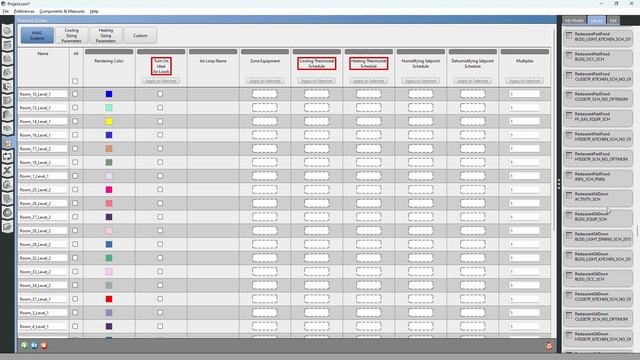Select RestaurantFastFood HTGSETP_SCH_NO_OPTIMUM library item
This screenshot has height=360, width=640.
coord(598,157)
